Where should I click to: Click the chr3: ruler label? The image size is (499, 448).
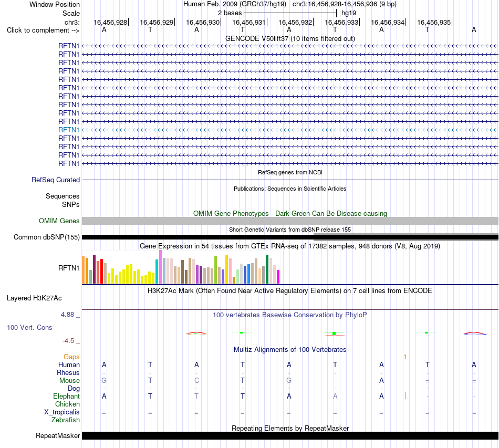[x=72, y=22]
